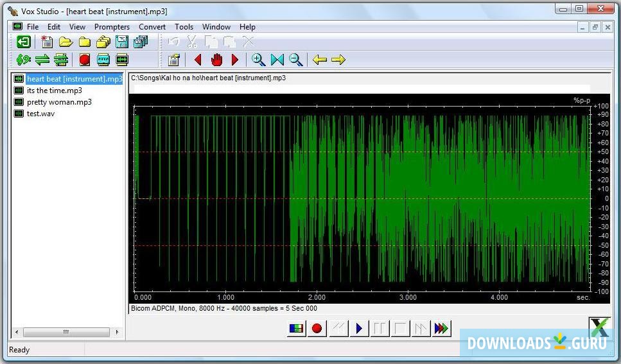This screenshot has height=364, width=621.
Task: Click the X logo button at bottom right
Action: pyautogui.click(x=600, y=327)
